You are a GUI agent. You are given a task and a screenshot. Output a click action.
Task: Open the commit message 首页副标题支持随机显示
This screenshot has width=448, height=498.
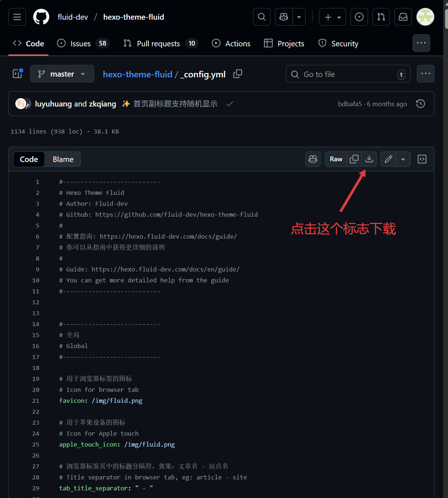[x=175, y=104]
